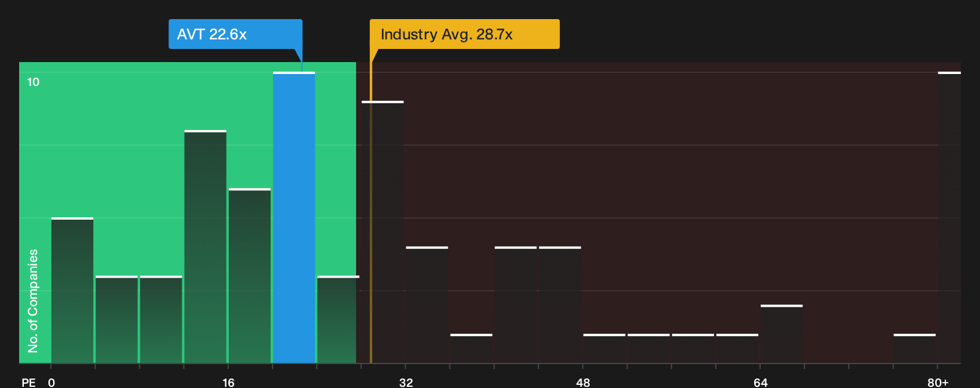Click the blue AVT 22.6x label
Viewport: 980px width, 388px height.
click(x=235, y=34)
